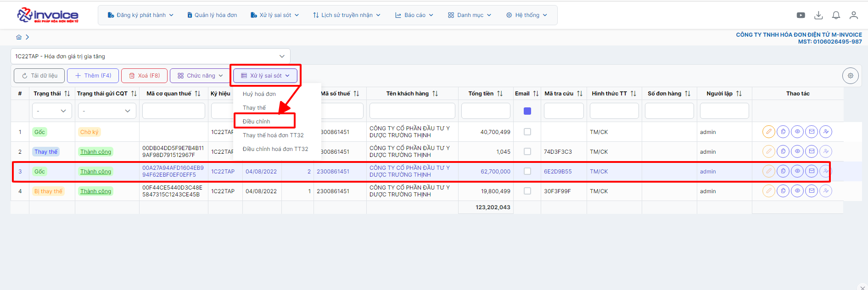868x290 pixels.
Task: Click the envelope icon for invoice 74D3F3C3
Action: click(812, 151)
